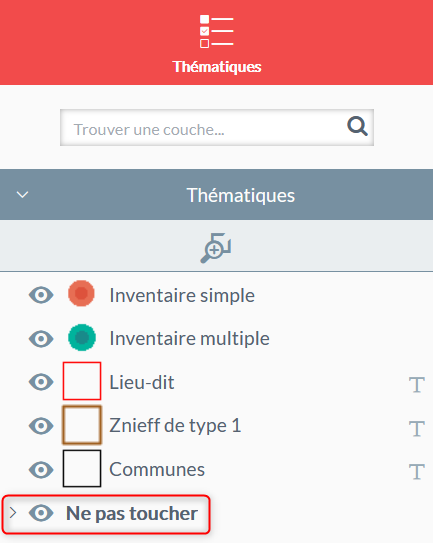
Task: Select the Communes layer name
Action: coord(157,470)
